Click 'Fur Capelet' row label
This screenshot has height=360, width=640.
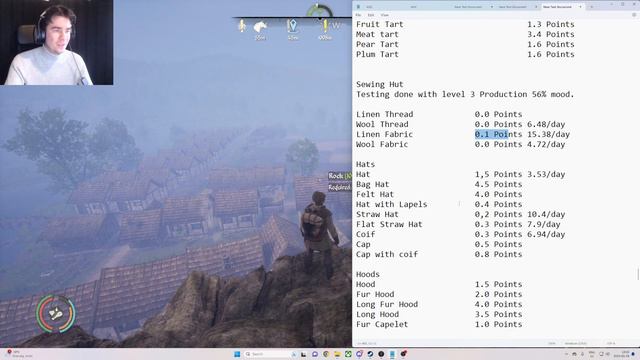pyautogui.click(x=382, y=324)
